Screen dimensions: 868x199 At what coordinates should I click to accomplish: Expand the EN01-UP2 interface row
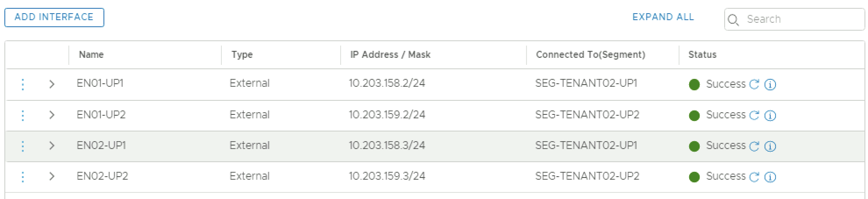click(52, 115)
